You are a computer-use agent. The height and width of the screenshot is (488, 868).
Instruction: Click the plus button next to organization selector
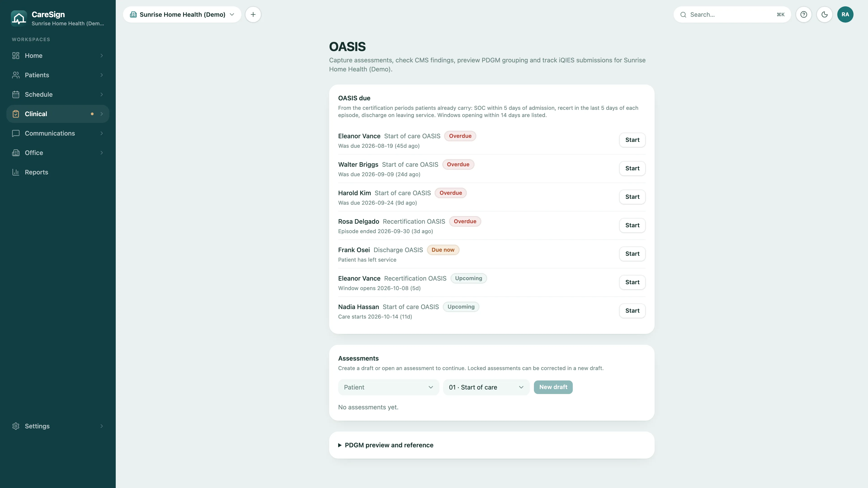tap(253, 14)
